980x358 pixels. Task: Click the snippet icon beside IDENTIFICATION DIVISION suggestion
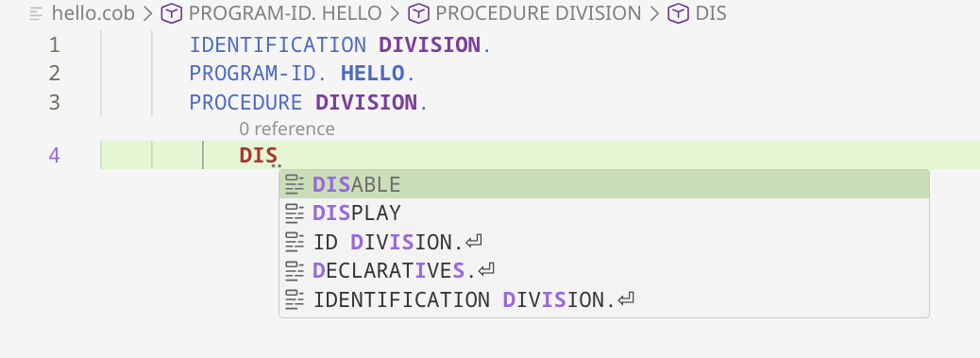(x=295, y=299)
